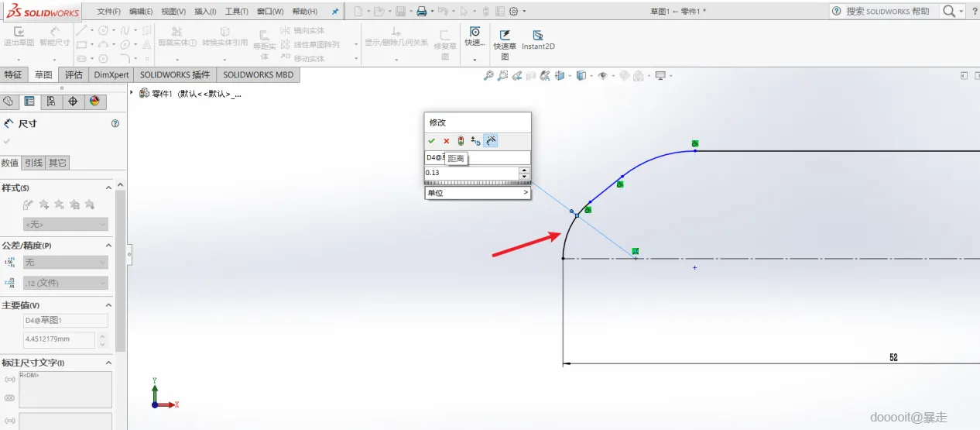Collapse the 样式(S) section
This screenshot has height=430, width=980.
(x=108, y=187)
